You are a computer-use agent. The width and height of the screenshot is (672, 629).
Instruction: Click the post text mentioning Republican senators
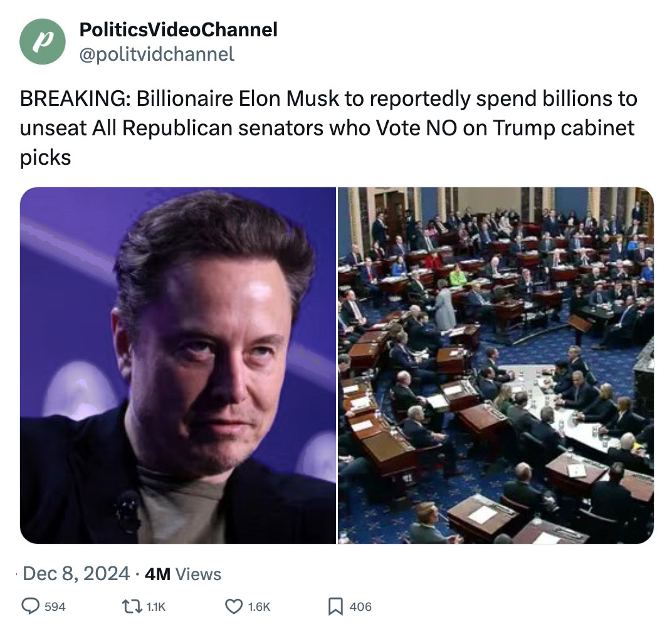(223, 128)
